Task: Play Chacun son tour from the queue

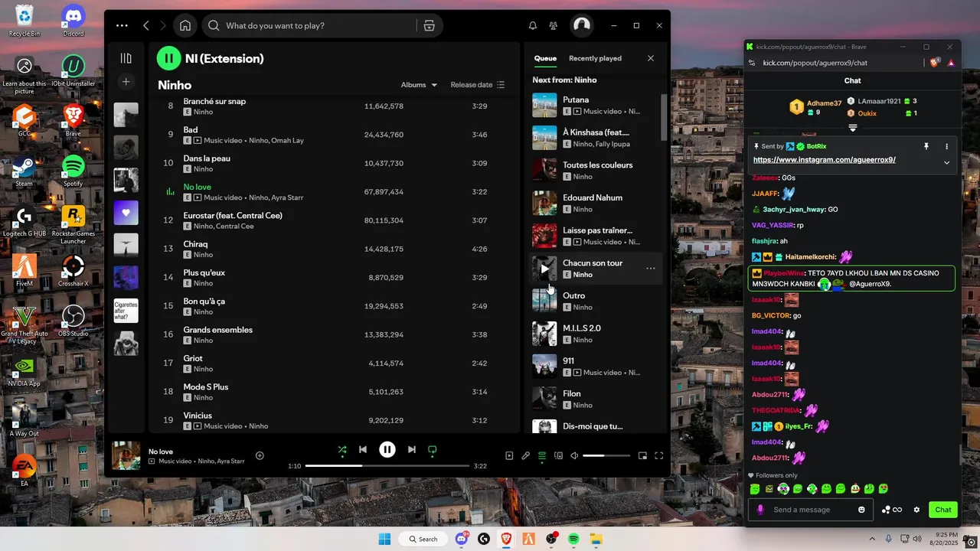Action: click(544, 269)
